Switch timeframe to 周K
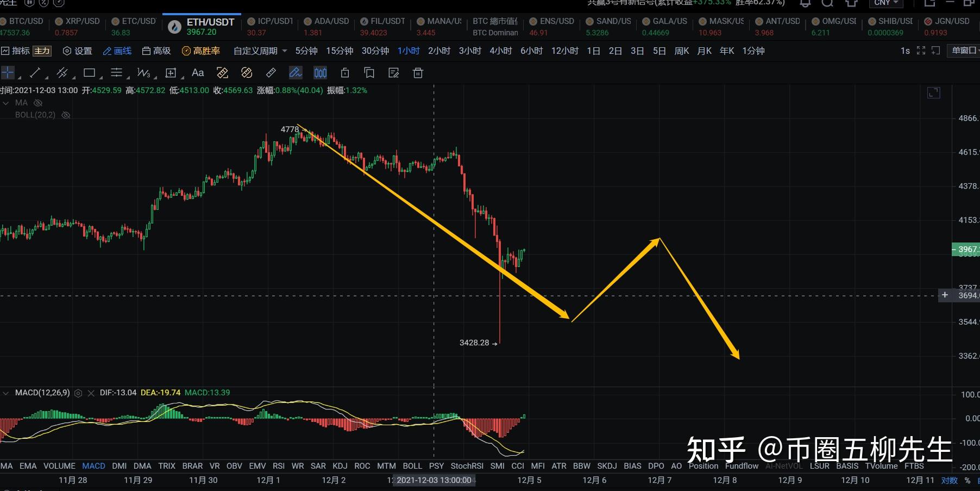Image resolution: width=980 pixels, height=491 pixels. [x=681, y=51]
